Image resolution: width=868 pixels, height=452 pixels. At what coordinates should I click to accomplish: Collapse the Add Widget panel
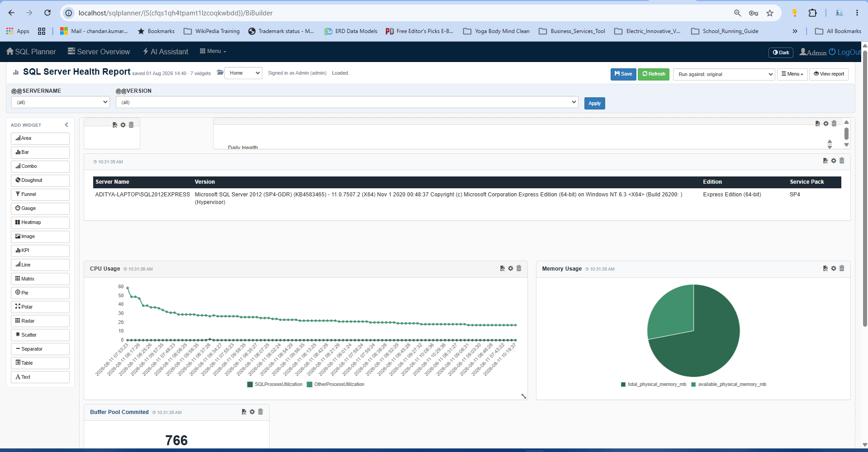66,125
